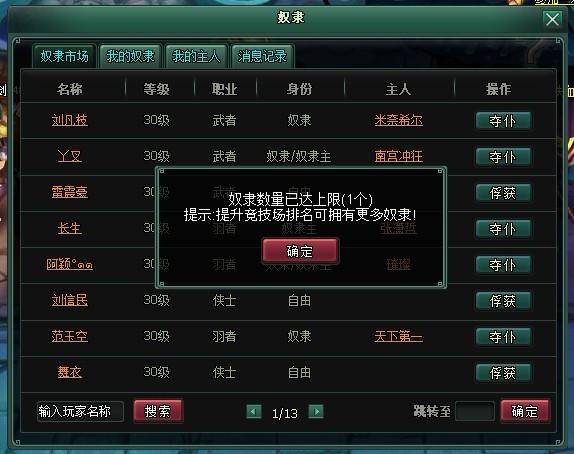Switch to the 我的奴隶 tab
Screen dimensions: 574x454
(130, 56)
